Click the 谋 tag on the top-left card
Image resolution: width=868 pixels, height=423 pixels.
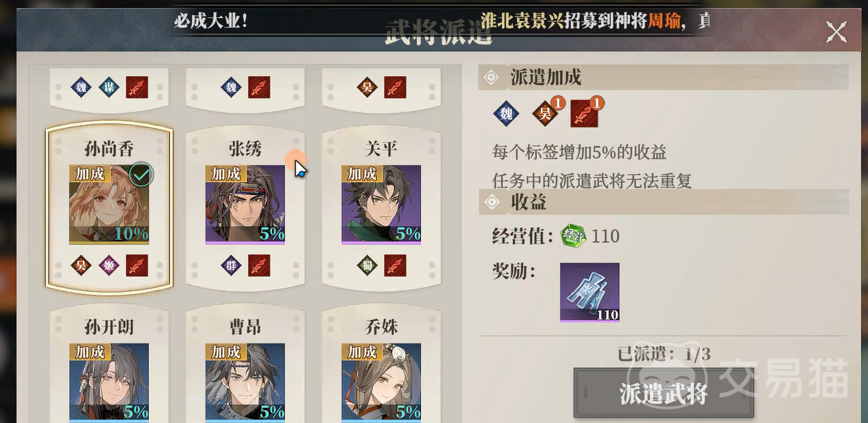tap(109, 88)
